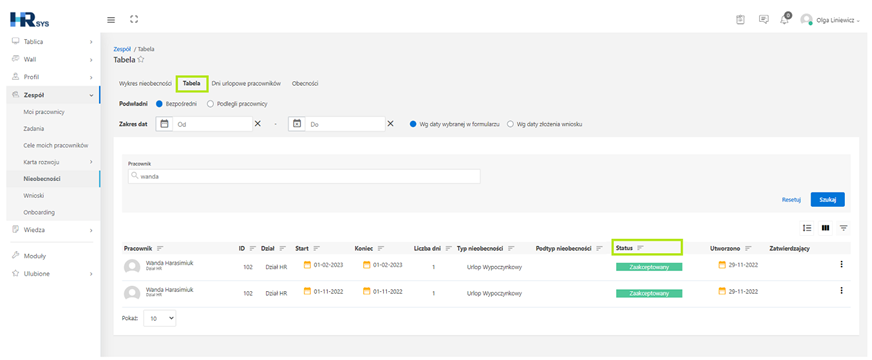Open the row menu for the 01-02-2023 absence
872x360 pixels.
tap(841, 264)
